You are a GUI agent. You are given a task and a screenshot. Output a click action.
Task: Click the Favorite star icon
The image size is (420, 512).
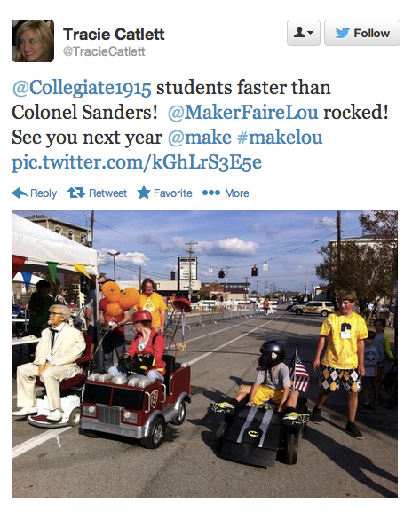144,193
